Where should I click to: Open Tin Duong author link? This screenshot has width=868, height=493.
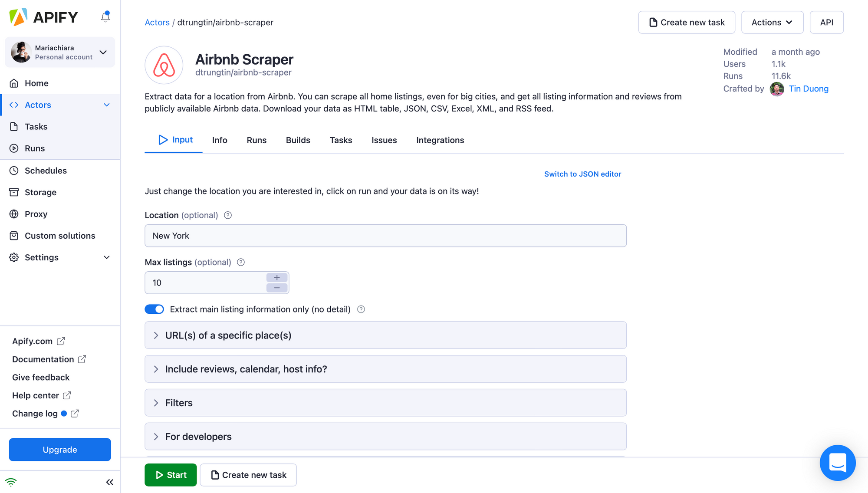point(809,89)
